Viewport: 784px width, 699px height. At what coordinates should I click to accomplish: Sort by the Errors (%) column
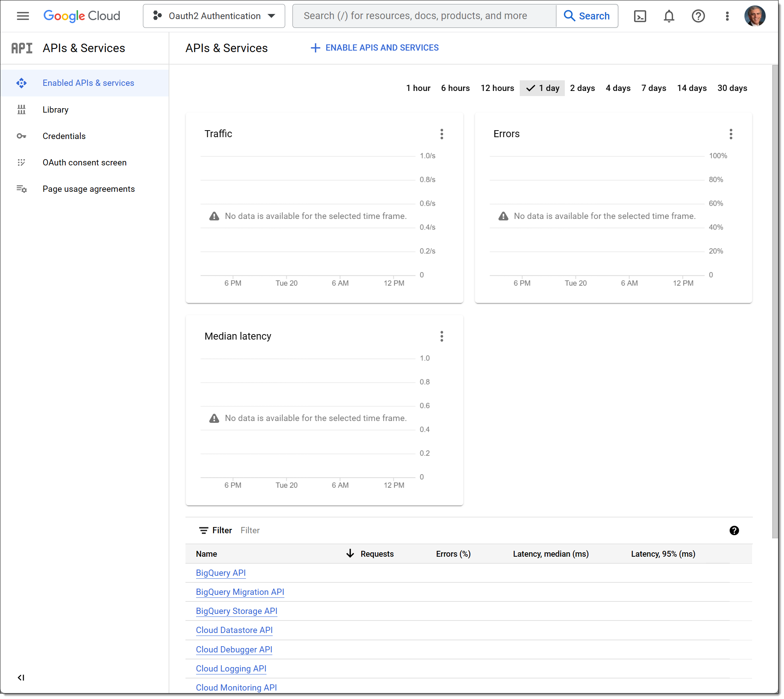tap(453, 554)
